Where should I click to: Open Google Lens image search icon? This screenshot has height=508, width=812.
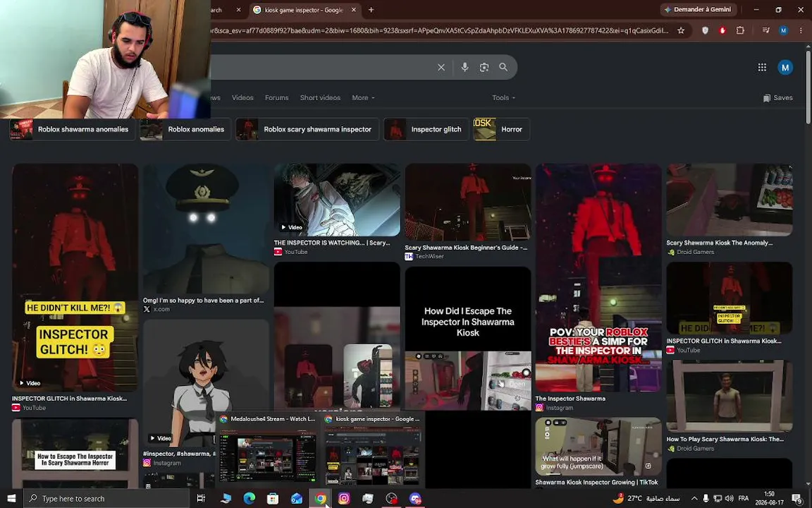484,68
